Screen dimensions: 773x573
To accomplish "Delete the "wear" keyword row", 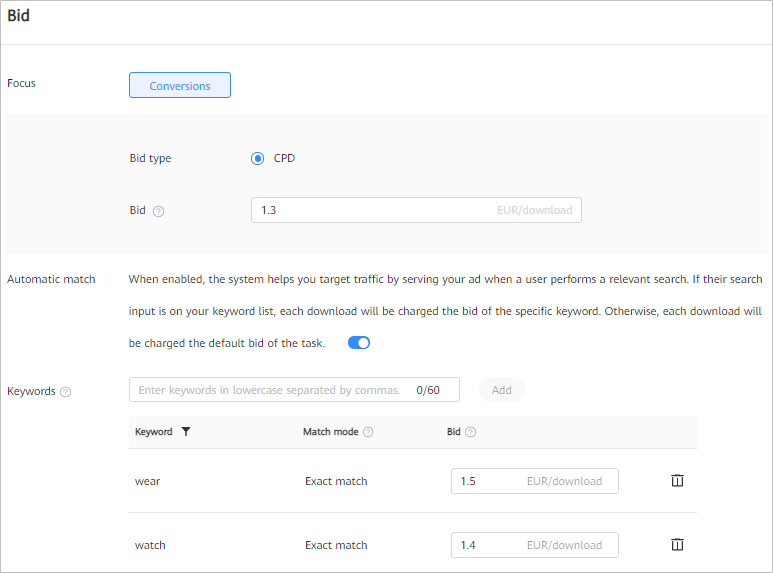I will pyautogui.click(x=677, y=481).
